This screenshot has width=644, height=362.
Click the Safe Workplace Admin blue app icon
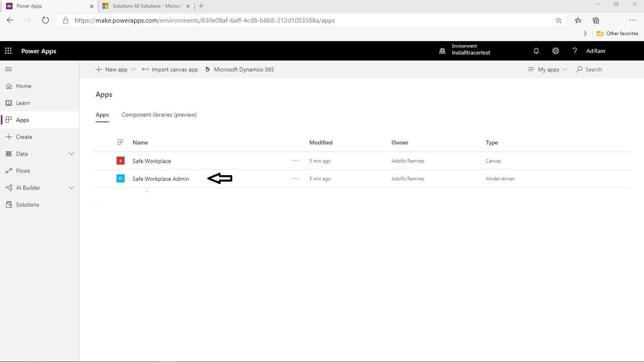pos(121,178)
